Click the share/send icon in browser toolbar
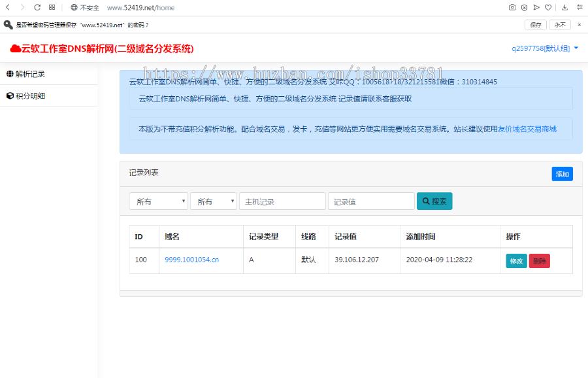 [x=536, y=7]
